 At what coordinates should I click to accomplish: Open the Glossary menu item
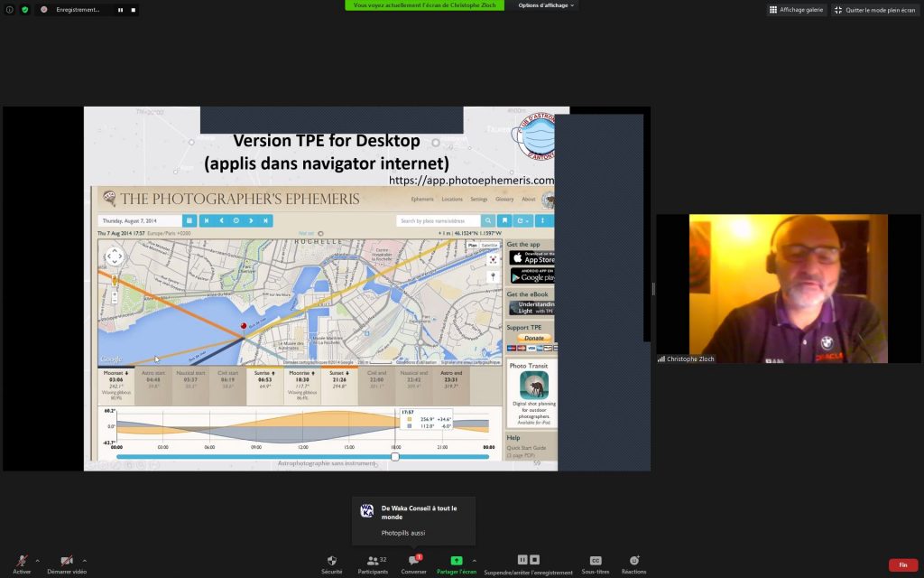click(x=504, y=200)
